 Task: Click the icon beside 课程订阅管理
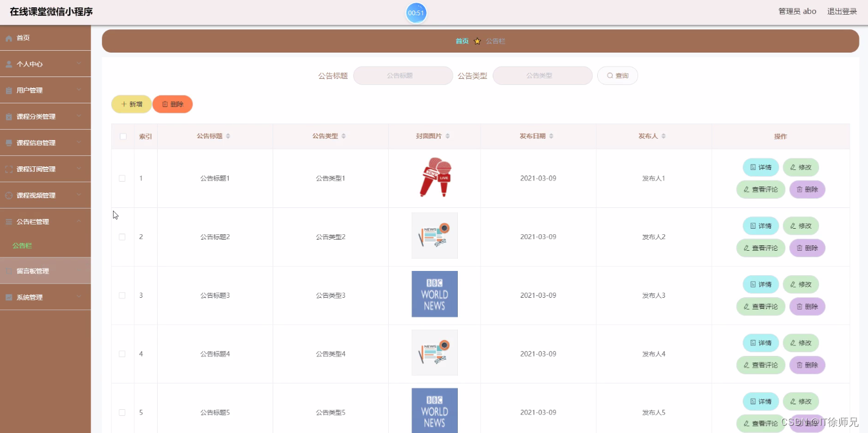(x=9, y=169)
